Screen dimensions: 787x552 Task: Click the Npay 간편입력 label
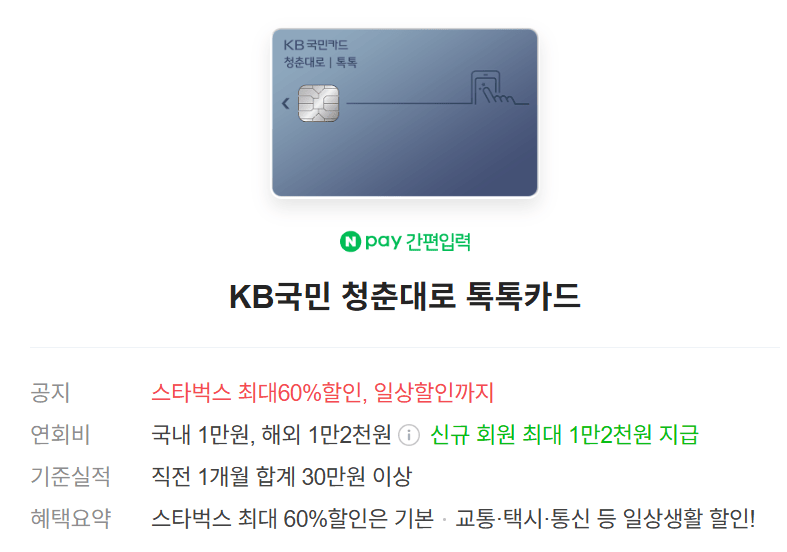click(405, 242)
